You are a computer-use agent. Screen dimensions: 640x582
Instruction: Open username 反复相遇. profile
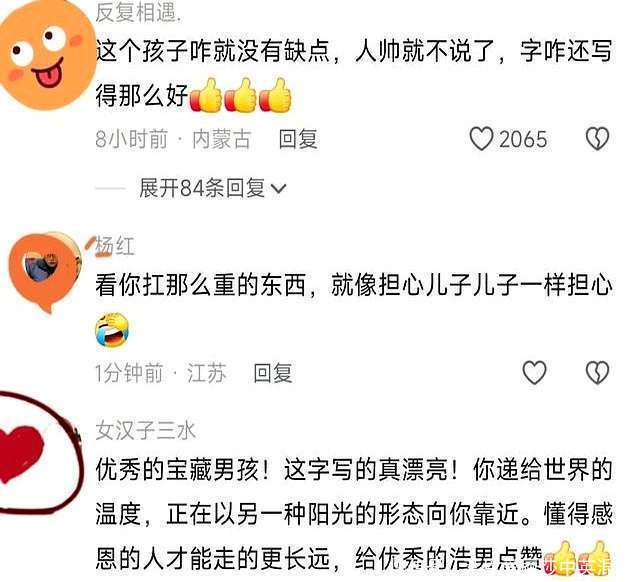(138, 11)
